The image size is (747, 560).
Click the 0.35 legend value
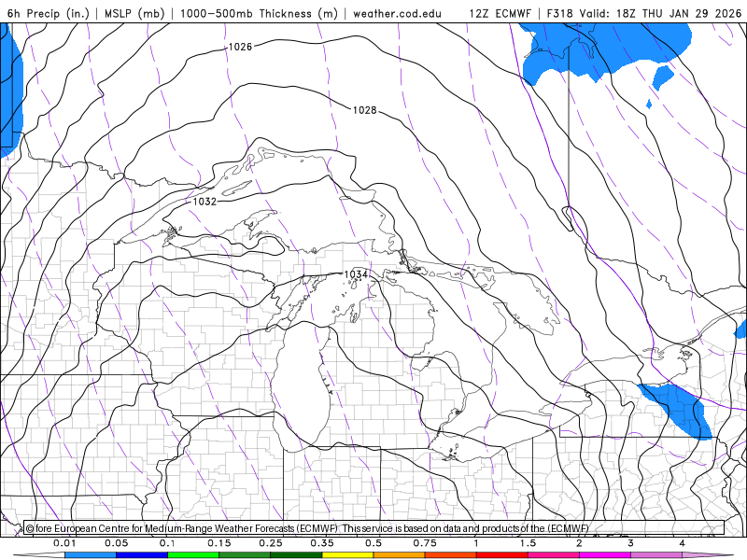pyautogui.click(x=322, y=543)
